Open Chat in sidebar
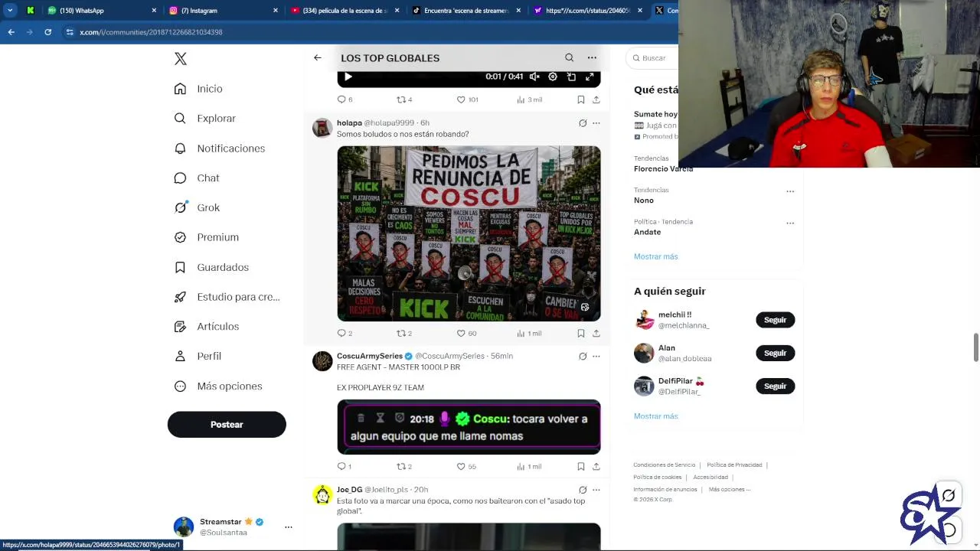 pos(197,178)
